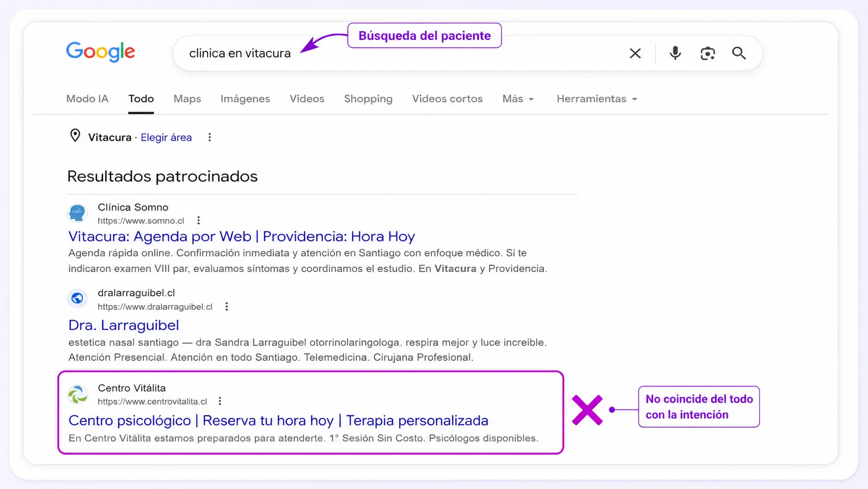Image resolution: width=868 pixels, height=489 pixels.
Task: Expand the Más dropdown
Action: [x=518, y=99]
